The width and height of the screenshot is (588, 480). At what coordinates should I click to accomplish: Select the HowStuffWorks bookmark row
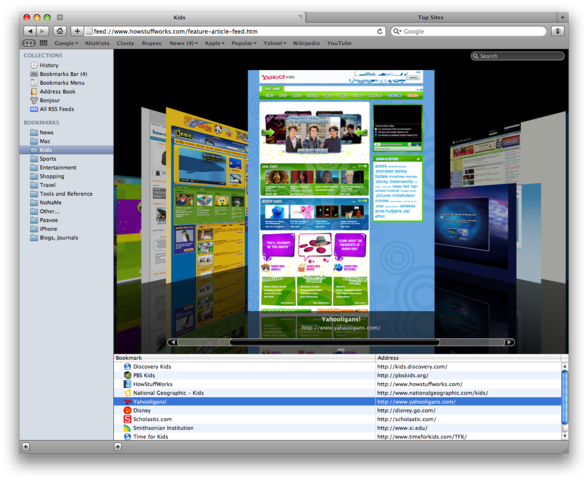pyautogui.click(x=338, y=384)
